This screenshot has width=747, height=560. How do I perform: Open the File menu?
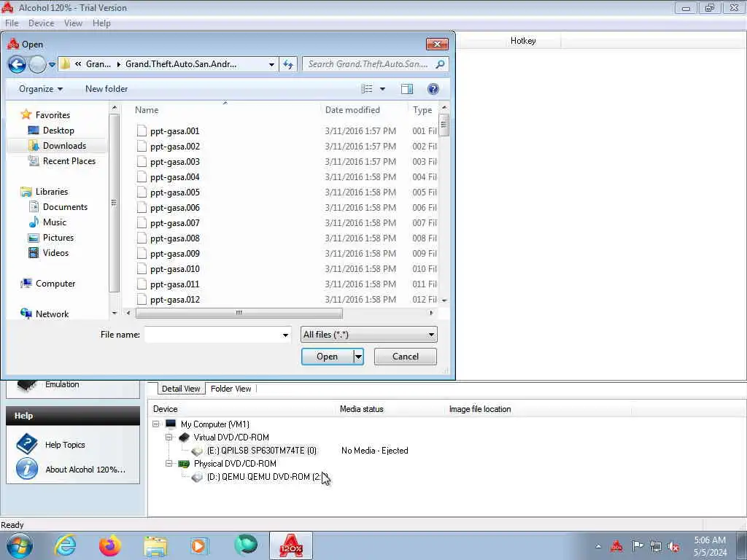pos(12,23)
